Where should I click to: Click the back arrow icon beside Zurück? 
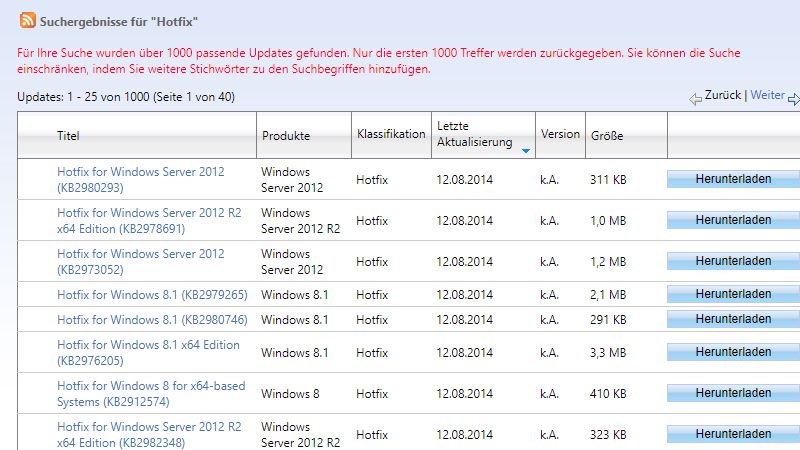tap(695, 98)
